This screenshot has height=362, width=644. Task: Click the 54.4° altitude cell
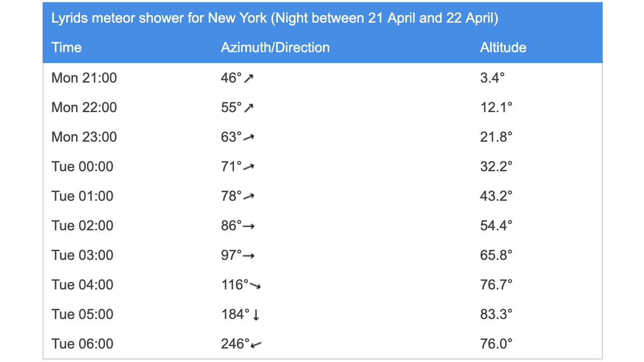tap(496, 226)
